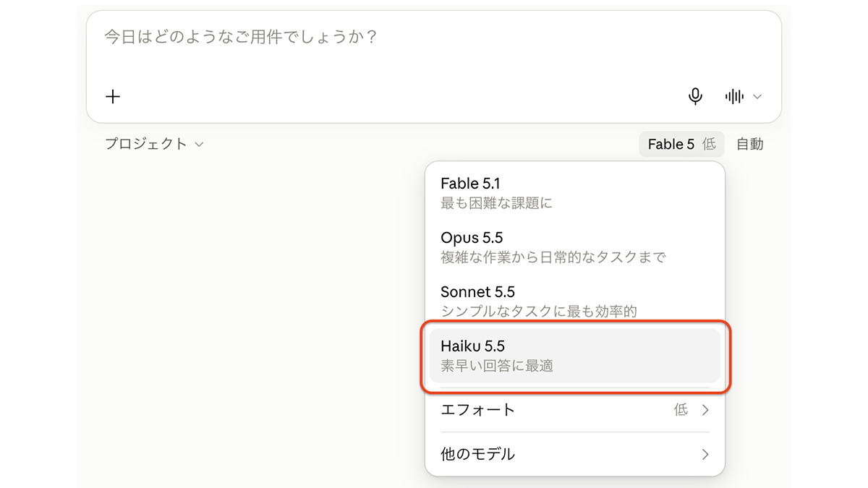Click the chevron arrow next to プロジェクト
The image size is (868, 488).
(x=199, y=145)
